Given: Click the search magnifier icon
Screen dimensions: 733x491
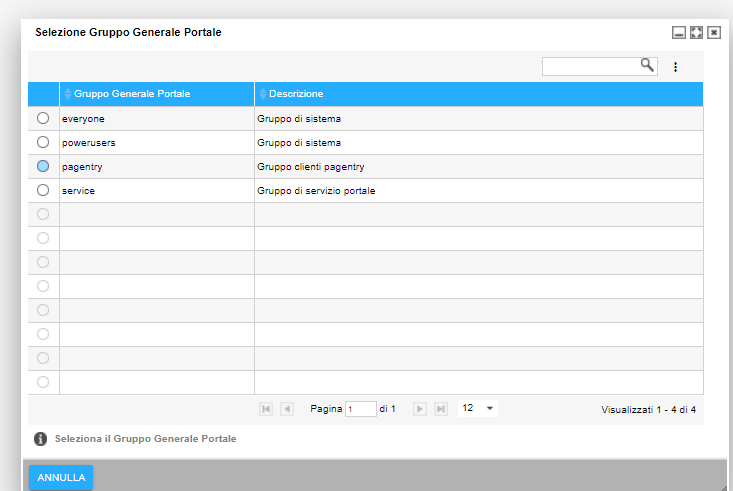Looking at the screenshot, I should tap(647, 65).
